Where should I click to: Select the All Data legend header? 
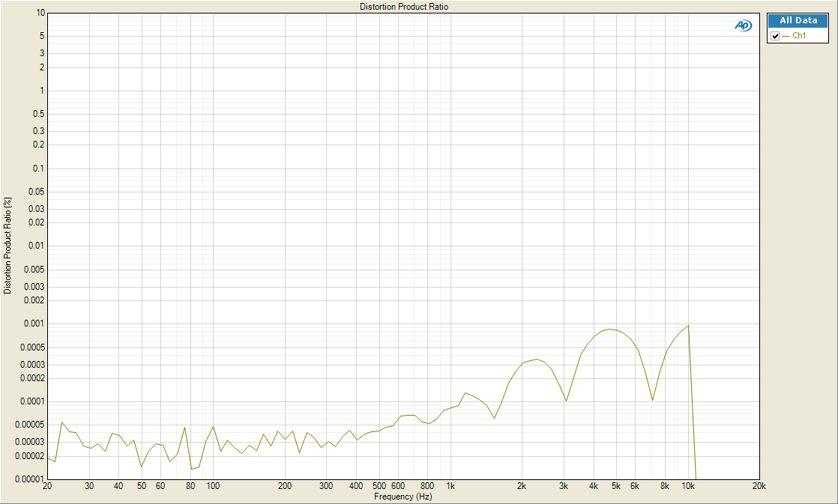pyautogui.click(x=798, y=20)
